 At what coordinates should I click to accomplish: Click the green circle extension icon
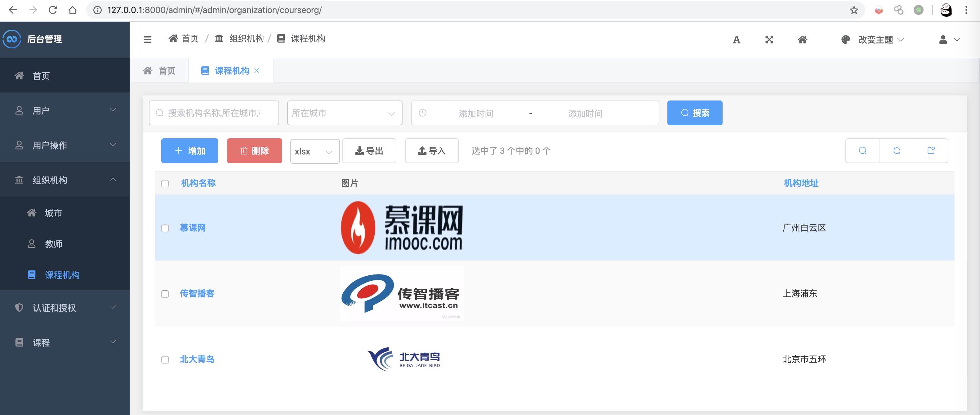coord(918,10)
